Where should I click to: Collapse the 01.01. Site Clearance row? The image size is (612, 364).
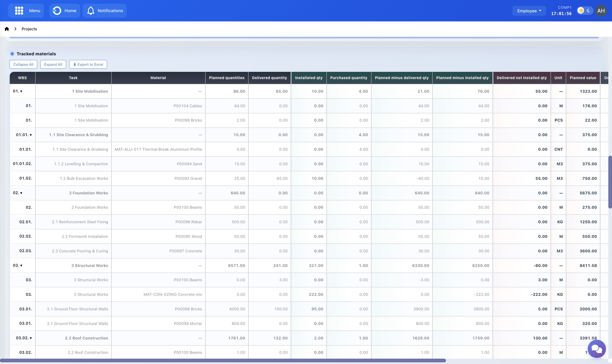click(x=31, y=135)
